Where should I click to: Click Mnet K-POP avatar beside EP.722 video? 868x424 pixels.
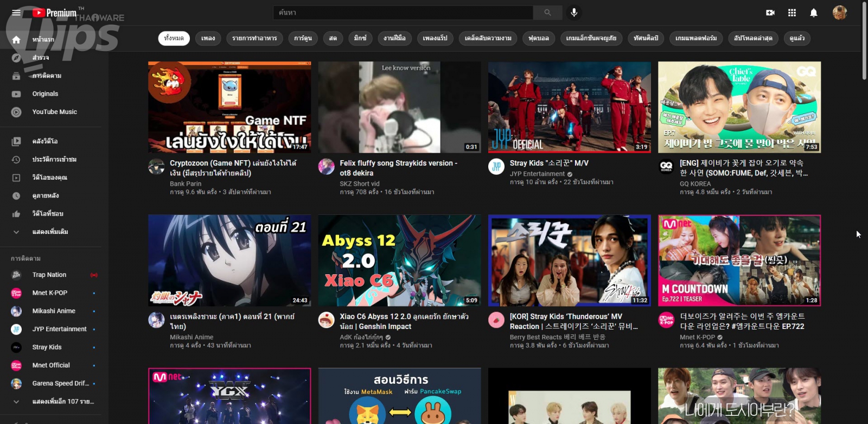666,320
